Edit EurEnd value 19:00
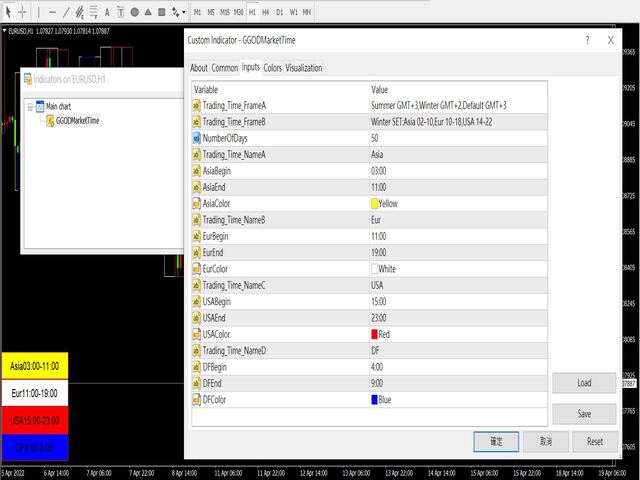 (458, 253)
